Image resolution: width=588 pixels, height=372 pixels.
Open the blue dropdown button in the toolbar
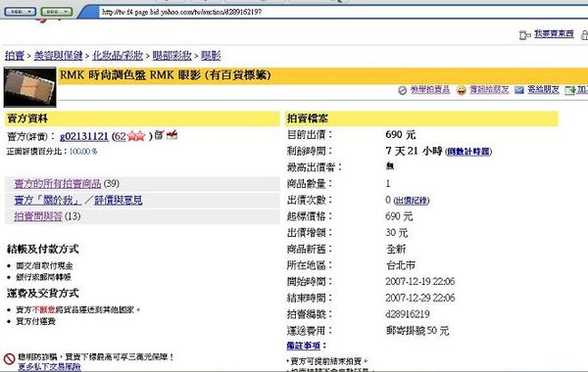(x=21, y=12)
